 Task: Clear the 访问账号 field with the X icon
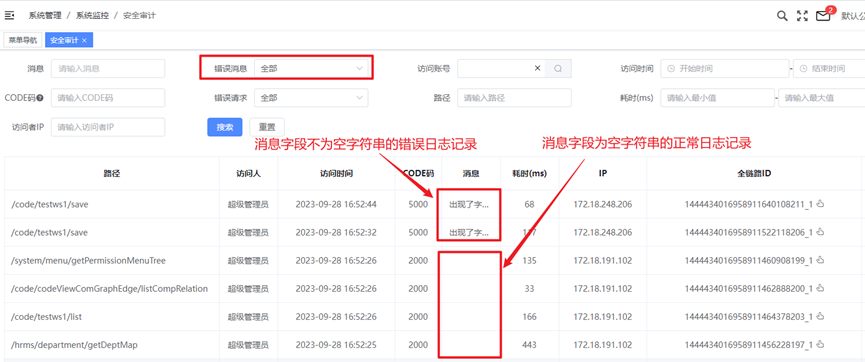coord(537,68)
